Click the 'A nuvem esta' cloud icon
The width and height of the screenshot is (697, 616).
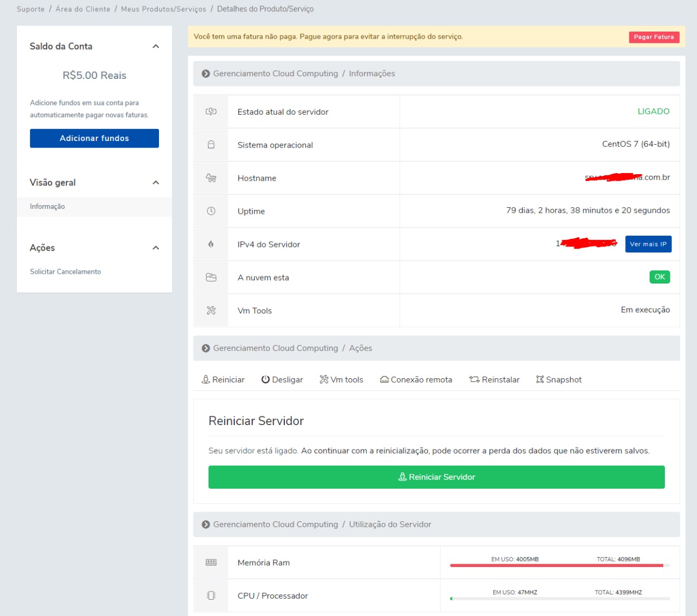point(211,278)
